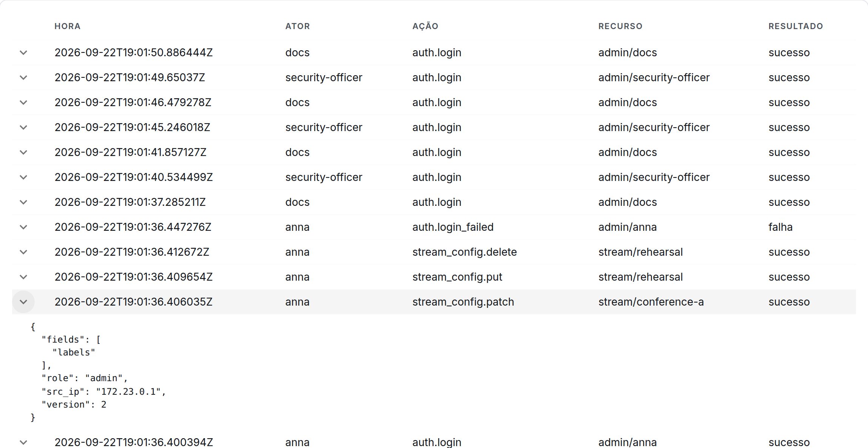
Task: Click sucesso result in the 19:01:40.534499Z row
Action: tap(789, 177)
